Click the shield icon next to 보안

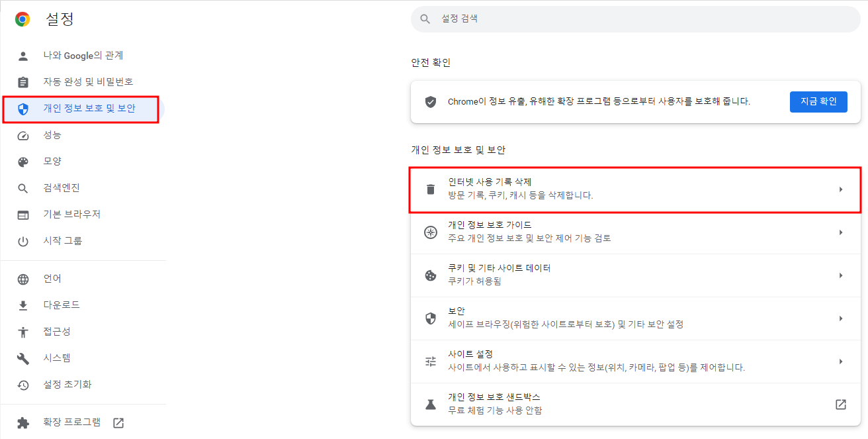coord(431,318)
